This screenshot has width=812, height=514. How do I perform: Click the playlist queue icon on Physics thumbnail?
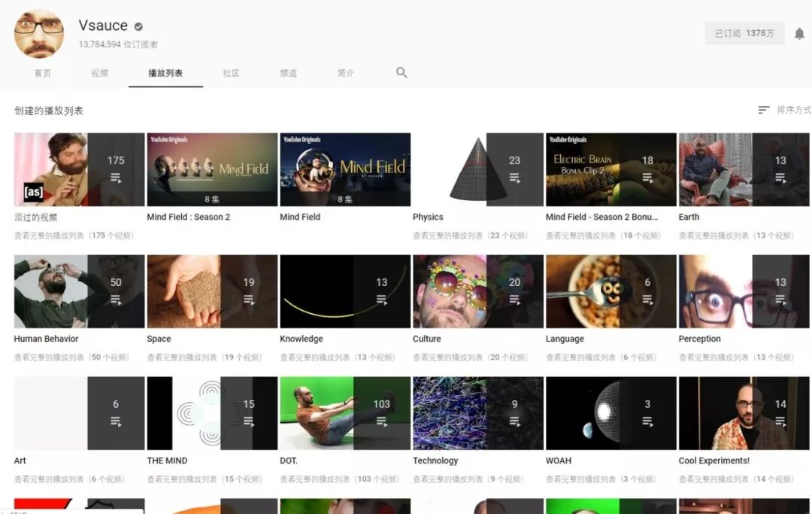pos(514,178)
